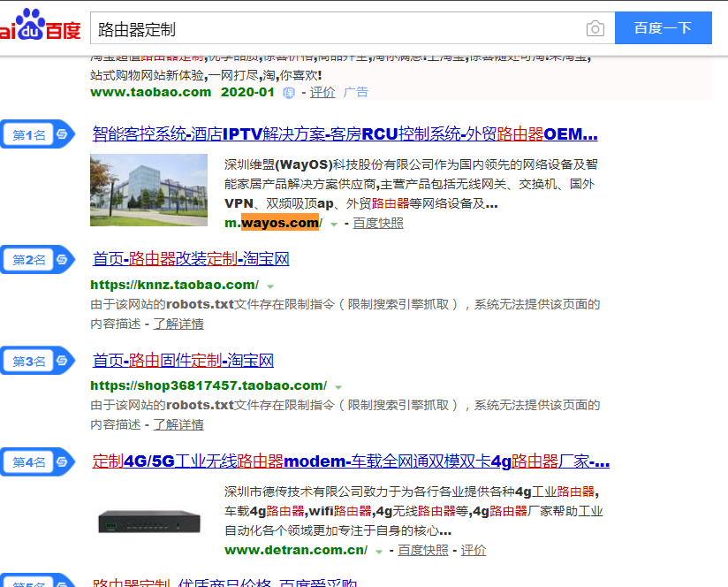728x587 pixels.
Task: Open 评价 link under taobao.com ad
Action: point(322,93)
